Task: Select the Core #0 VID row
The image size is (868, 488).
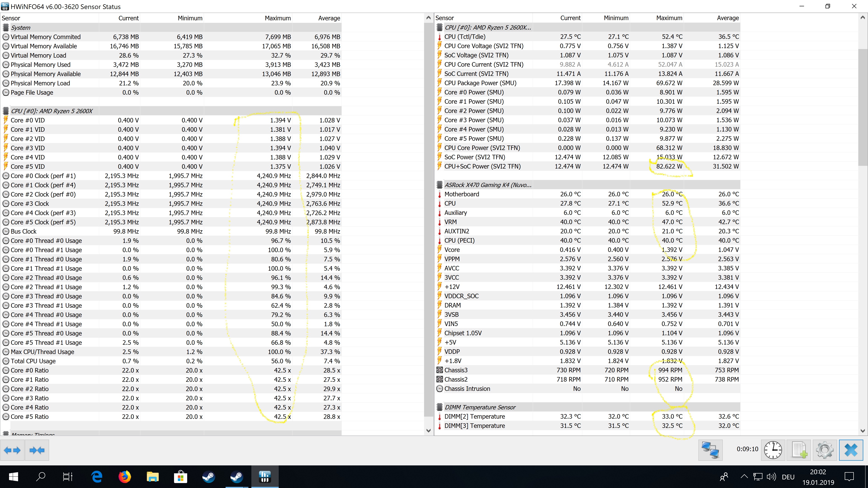Action: pos(28,120)
